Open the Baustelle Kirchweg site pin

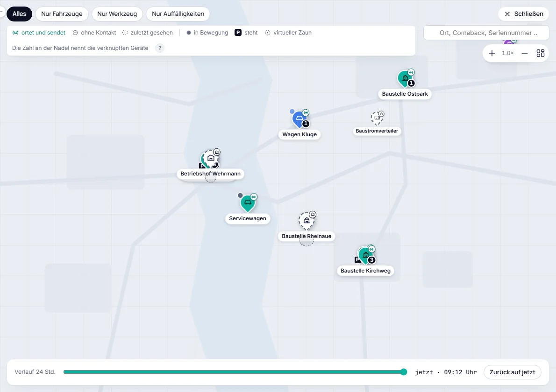click(x=365, y=256)
